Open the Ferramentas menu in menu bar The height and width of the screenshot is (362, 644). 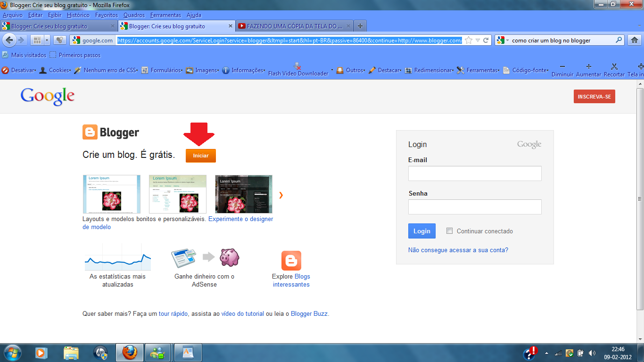(x=165, y=15)
